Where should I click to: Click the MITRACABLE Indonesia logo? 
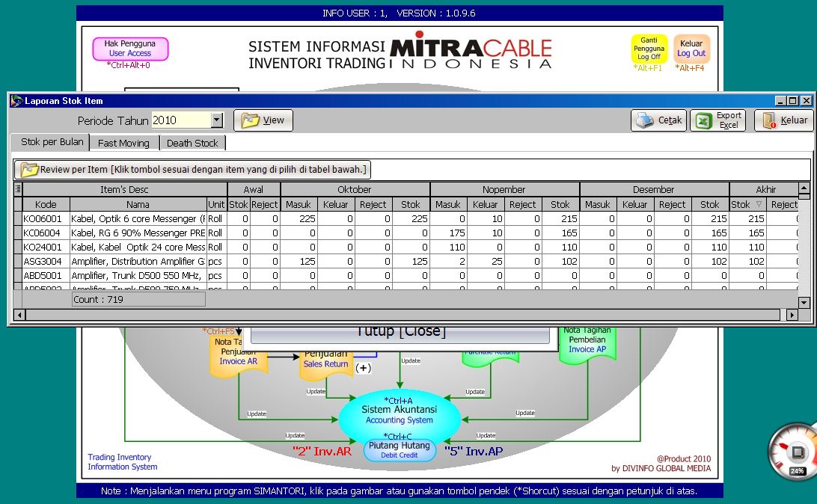471,51
